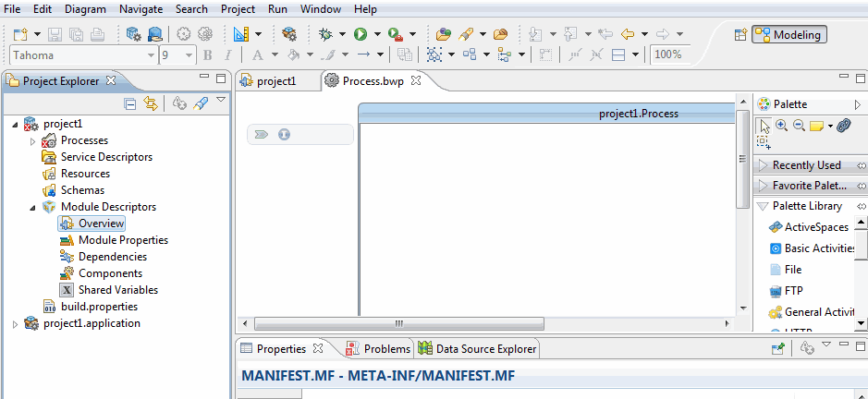The image size is (868, 399).
Task: Open the File palette group
Action: (x=786, y=270)
